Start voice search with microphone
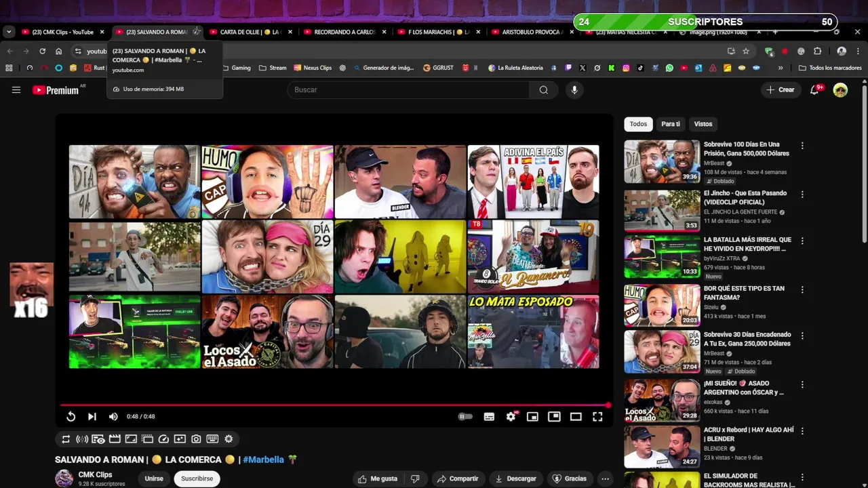The image size is (868, 488). coord(574,89)
